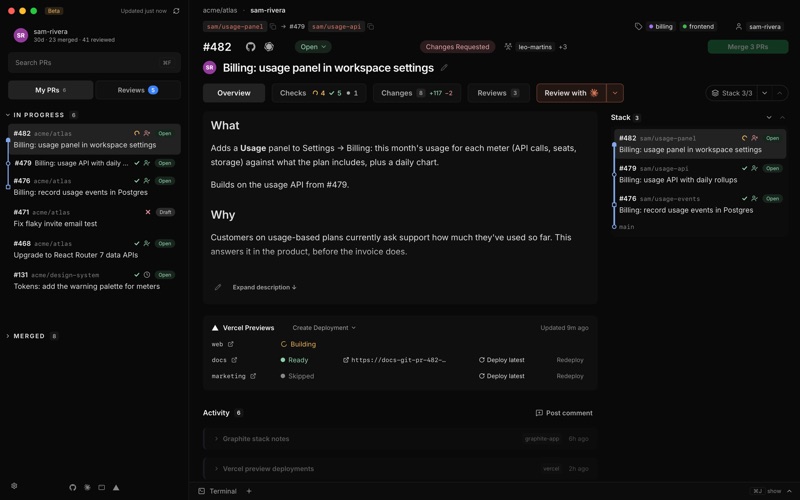Open the docs preview external link icon
Image resolution: width=800 pixels, height=500 pixels.
234,360
